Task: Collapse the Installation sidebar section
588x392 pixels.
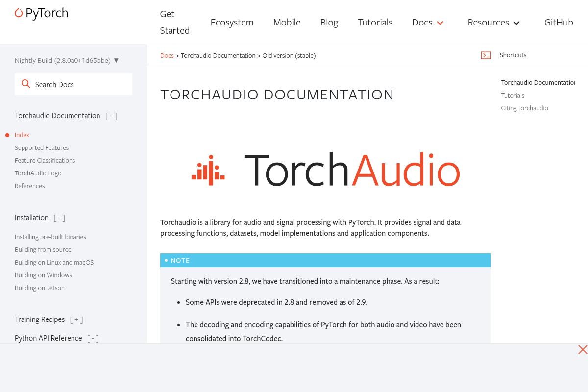Action: 59,218
